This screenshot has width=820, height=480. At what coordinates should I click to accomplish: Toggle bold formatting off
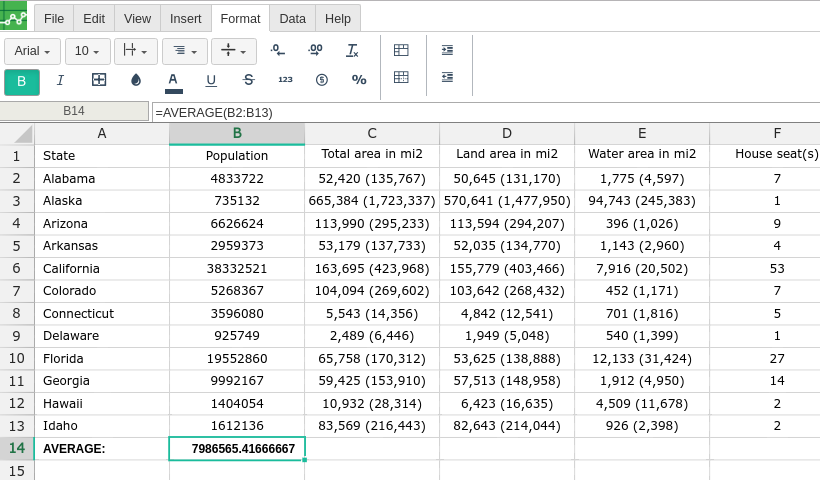(22, 81)
